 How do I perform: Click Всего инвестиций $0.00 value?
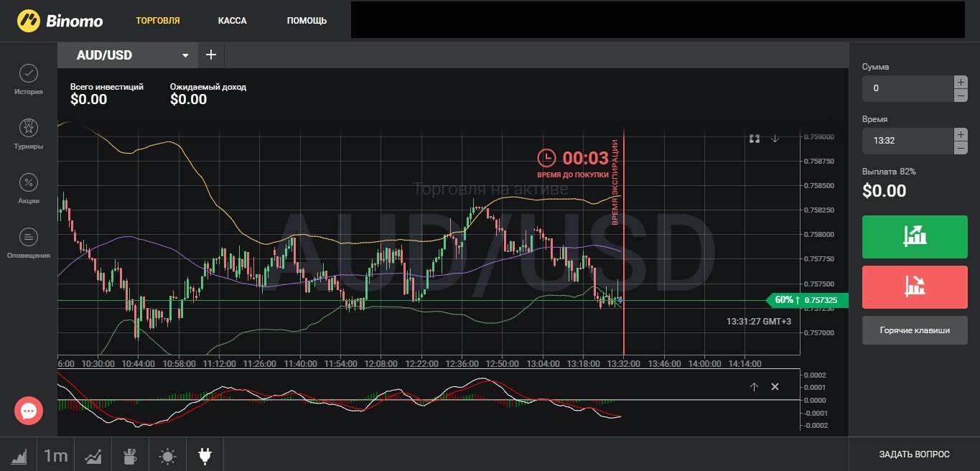pos(88,100)
